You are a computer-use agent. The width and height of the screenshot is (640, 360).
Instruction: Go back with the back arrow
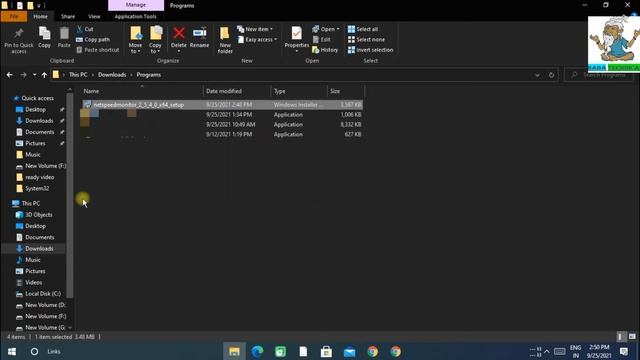click(9, 75)
